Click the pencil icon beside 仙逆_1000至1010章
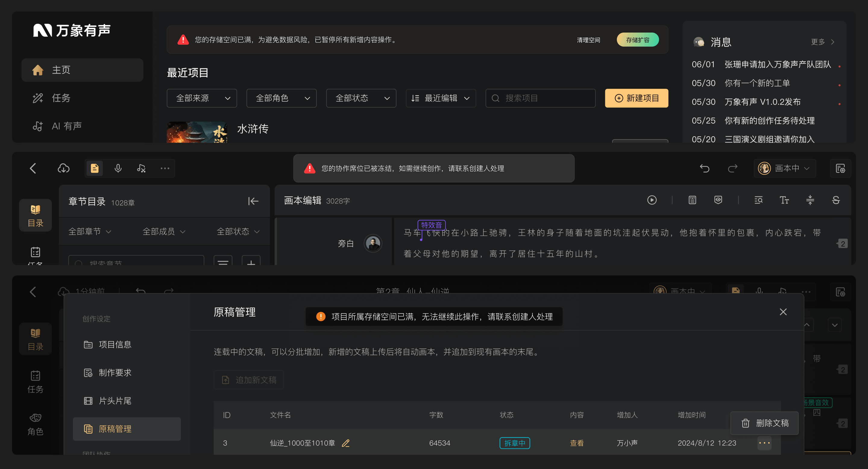This screenshot has height=469, width=868. pos(346,443)
